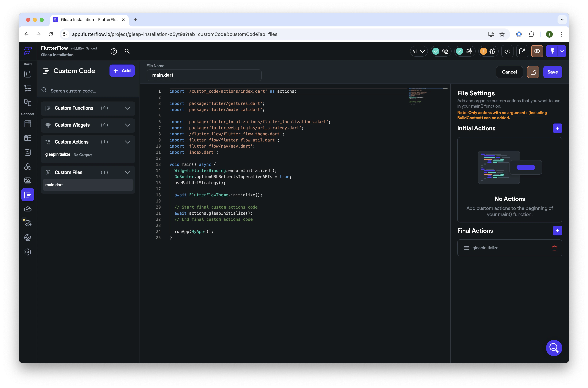Open the Theme Settings palette icon

pyautogui.click(x=28, y=238)
